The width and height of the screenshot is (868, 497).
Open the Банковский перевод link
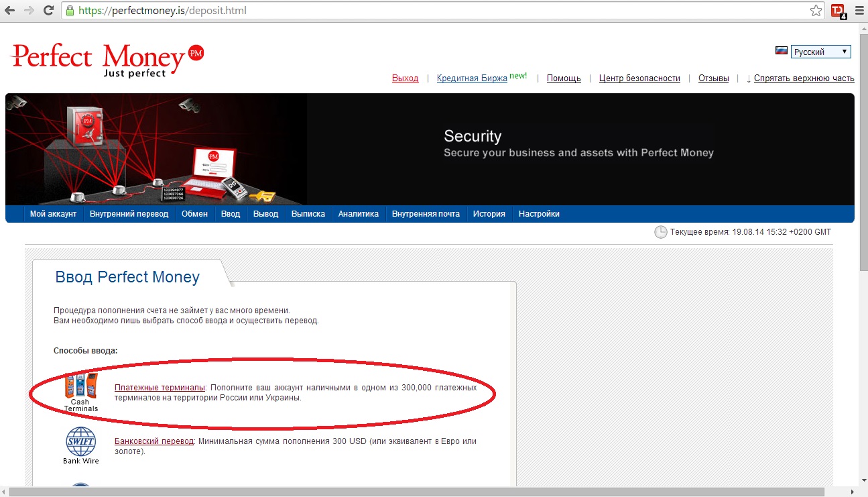coord(154,441)
